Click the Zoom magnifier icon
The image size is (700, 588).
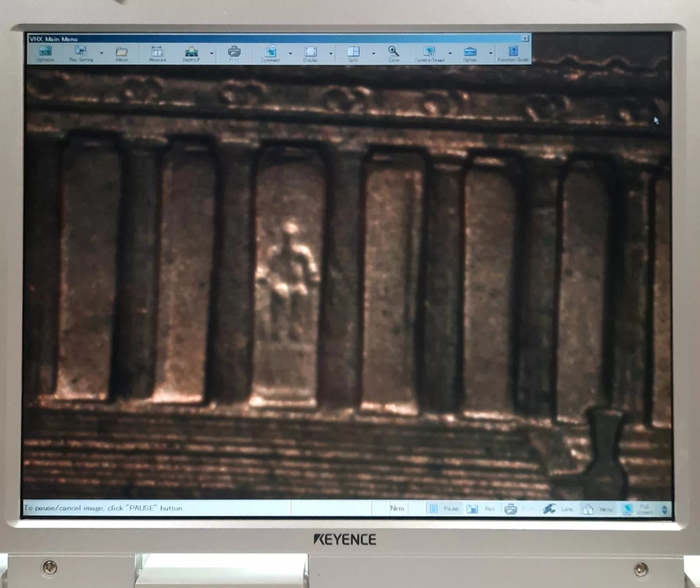click(393, 54)
